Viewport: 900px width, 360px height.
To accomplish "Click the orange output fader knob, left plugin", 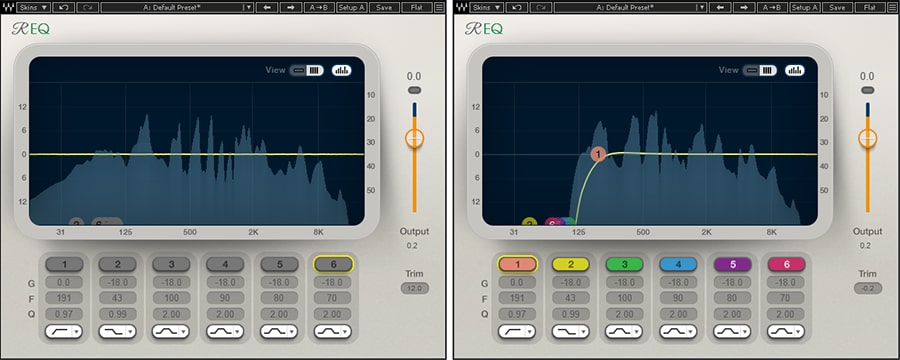I will point(414,138).
